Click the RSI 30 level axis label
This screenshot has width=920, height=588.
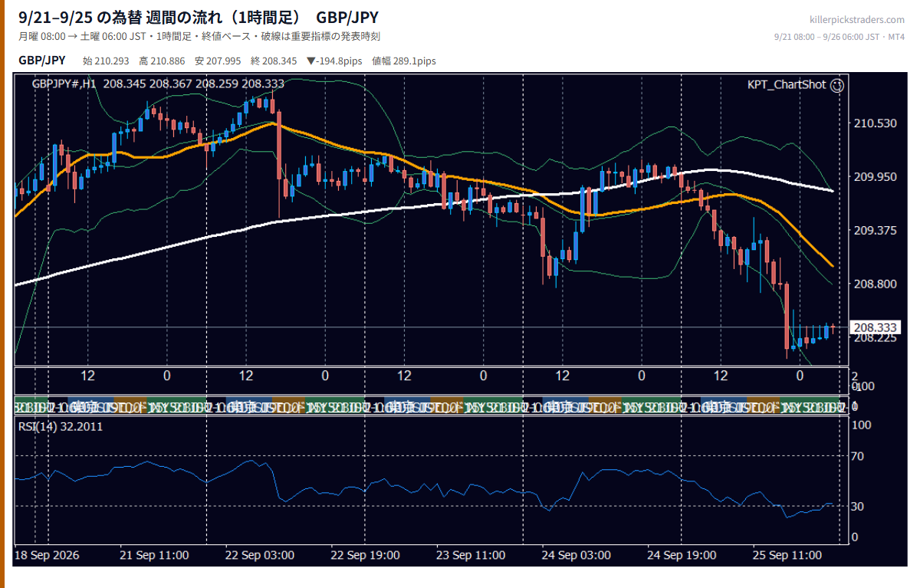[859, 506]
